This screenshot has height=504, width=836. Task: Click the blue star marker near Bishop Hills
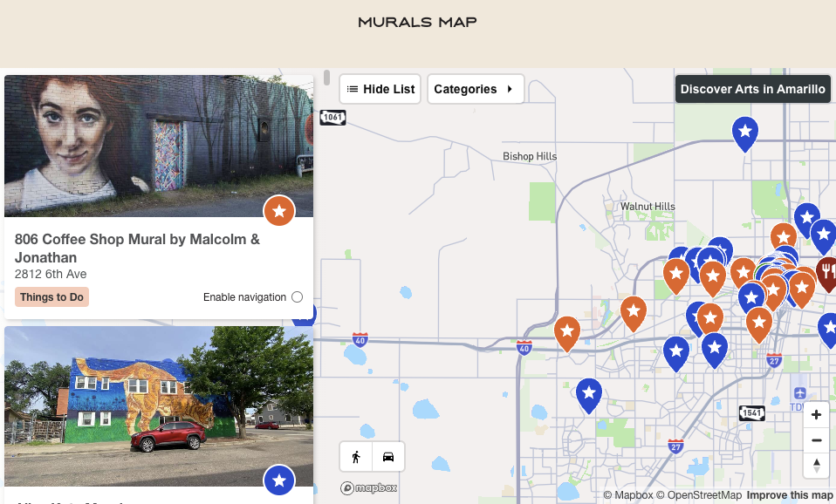click(x=745, y=133)
